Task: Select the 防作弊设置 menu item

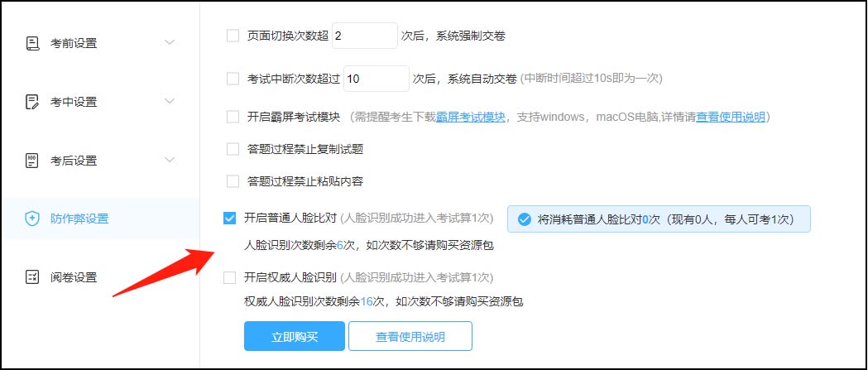Action: pyautogui.click(x=99, y=219)
